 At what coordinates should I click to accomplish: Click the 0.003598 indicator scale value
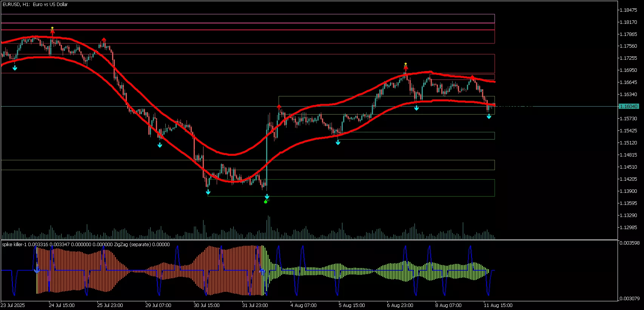[x=630, y=243]
